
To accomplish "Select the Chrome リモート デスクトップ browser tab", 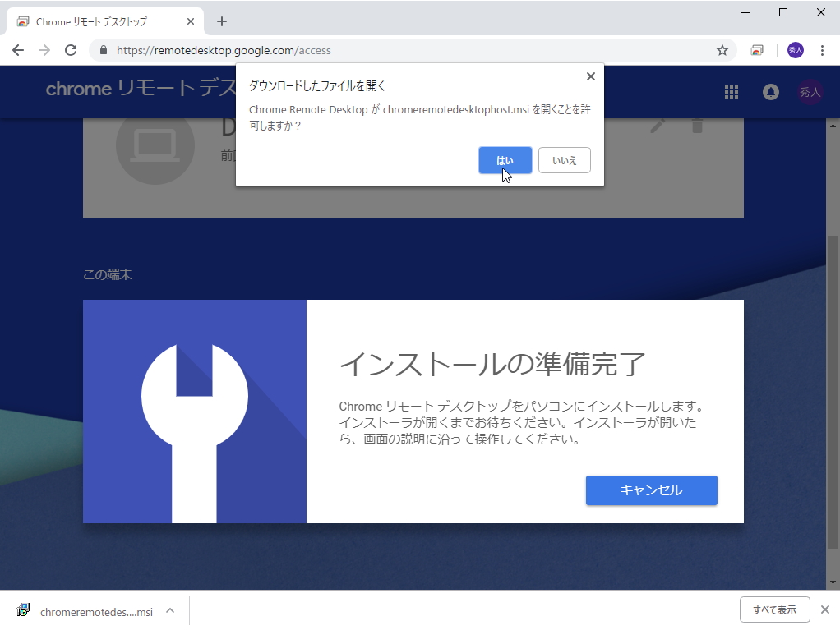I will pos(99,21).
